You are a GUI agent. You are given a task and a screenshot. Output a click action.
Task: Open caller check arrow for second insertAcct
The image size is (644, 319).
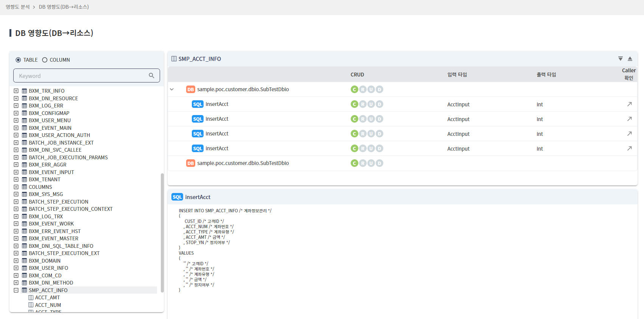[x=630, y=119]
